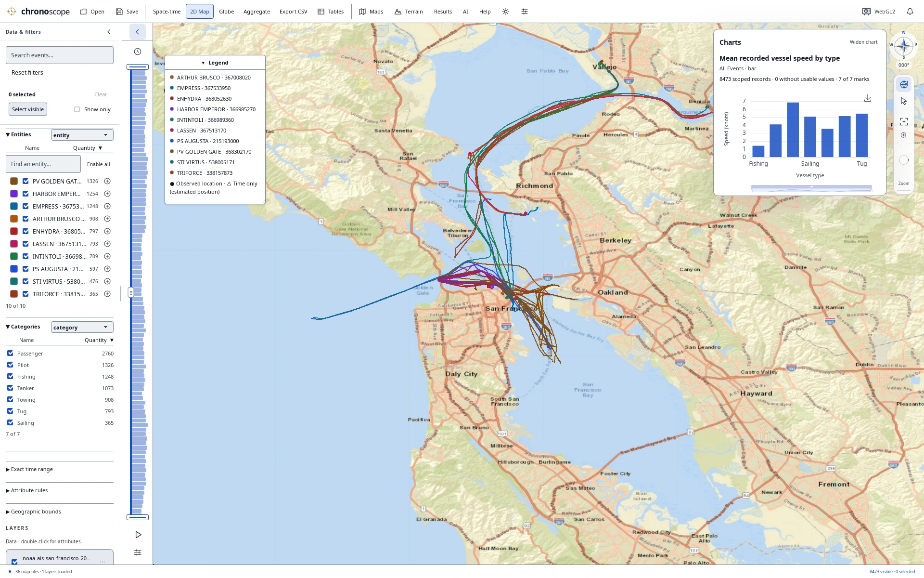This screenshot has height=578, width=924.
Task: Uncheck the Tanker category checkbox
Action: click(10, 388)
